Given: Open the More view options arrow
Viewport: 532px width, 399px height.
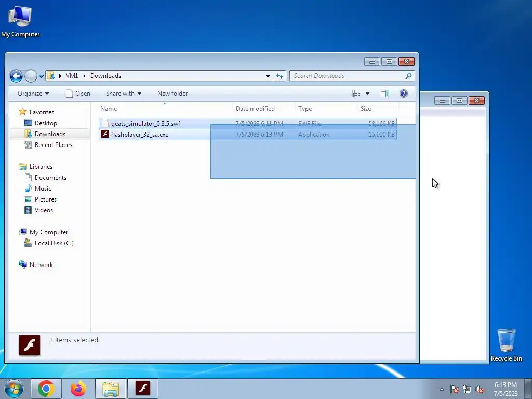Looking at the screenshot, I should coord(367,94).
